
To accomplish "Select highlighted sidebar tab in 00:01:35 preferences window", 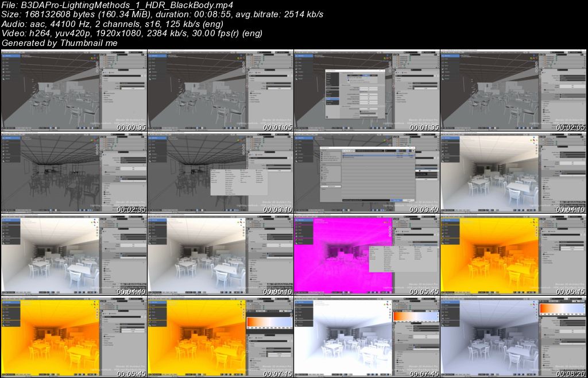I will tap(332, 99).
